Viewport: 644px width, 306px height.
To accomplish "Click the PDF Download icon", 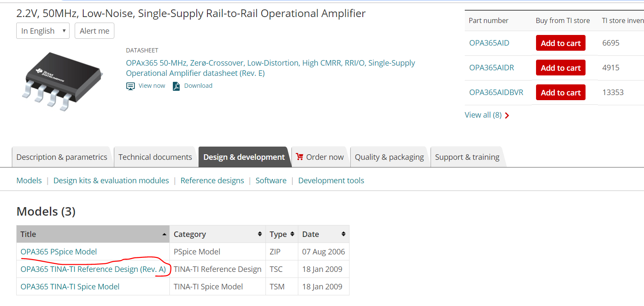I will tap(176, 86).
